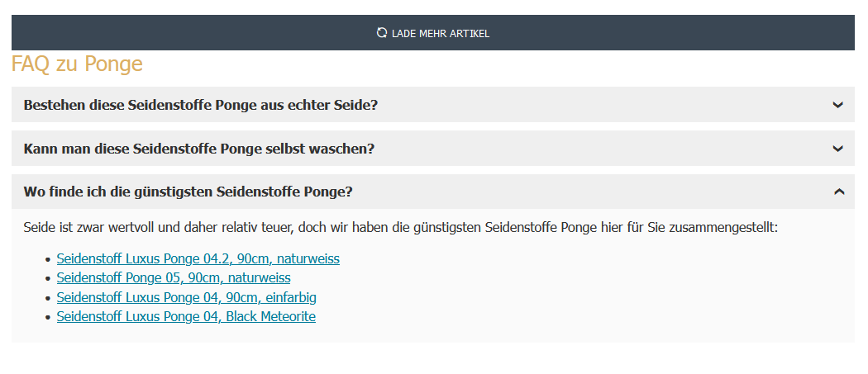Visit Seidenstoff Luxus Ponge 04 einfarbig link
Screen dimensions: 868x374
[186, 297]
